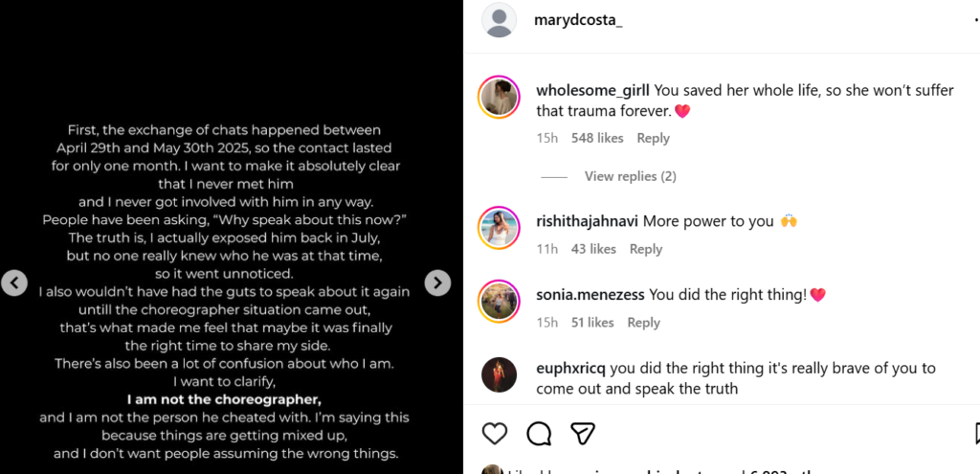Viewport: 980px width, 474px height.
Task: Open marydcosta_ username link
Action: pos(578,20)
